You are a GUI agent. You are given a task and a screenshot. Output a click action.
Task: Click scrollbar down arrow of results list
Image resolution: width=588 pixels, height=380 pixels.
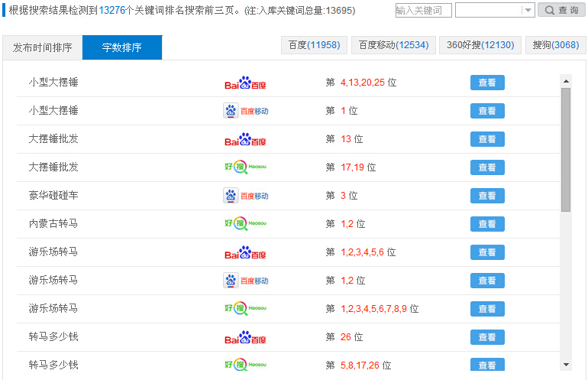[566, 365]
